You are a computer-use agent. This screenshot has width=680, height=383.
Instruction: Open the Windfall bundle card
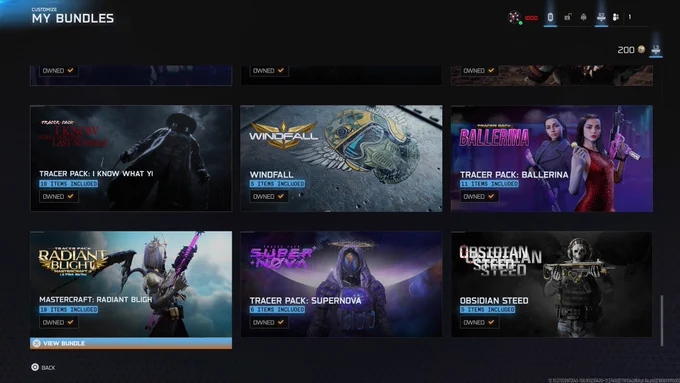(x=341, y=158)
